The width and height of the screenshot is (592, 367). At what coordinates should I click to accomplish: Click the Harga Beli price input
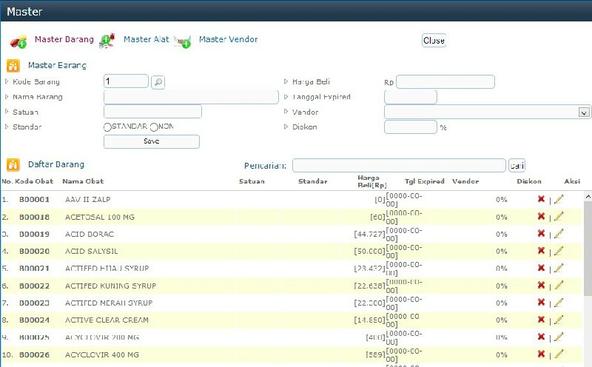coord(445,82)
